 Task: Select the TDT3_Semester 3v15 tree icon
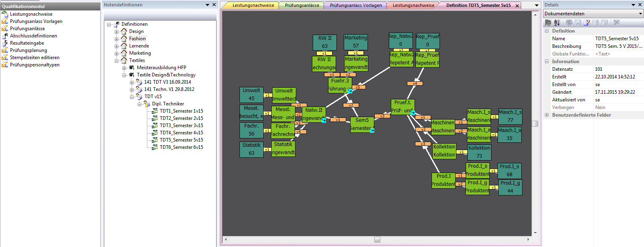[x=155, y=126]
